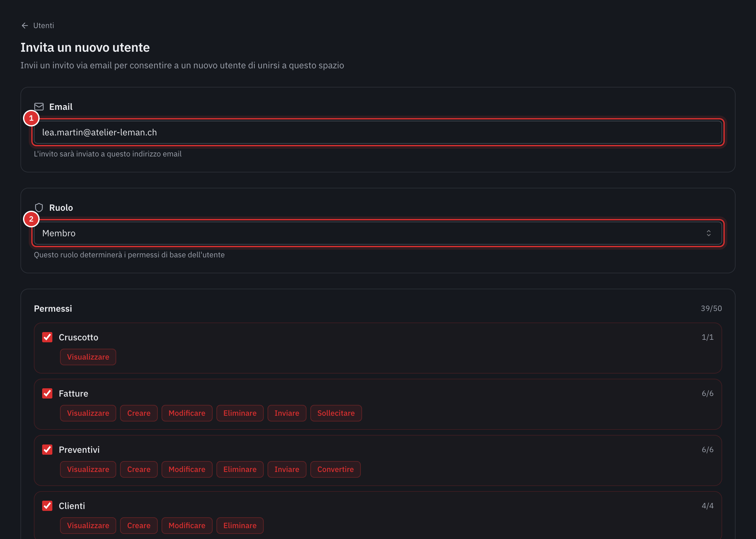Screen dimensions: 756x539
Task: Go back to Utenti list
Action: 37,26
